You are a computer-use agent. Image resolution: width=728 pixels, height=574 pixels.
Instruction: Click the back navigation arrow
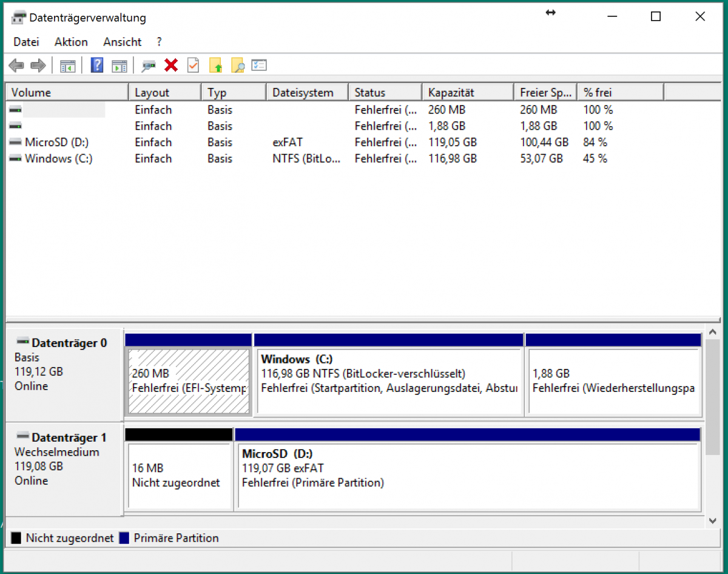pos(16,65)
